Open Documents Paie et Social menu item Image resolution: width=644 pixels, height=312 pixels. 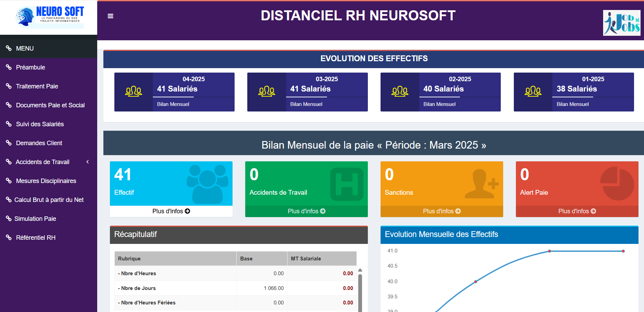tap(50, 105)
